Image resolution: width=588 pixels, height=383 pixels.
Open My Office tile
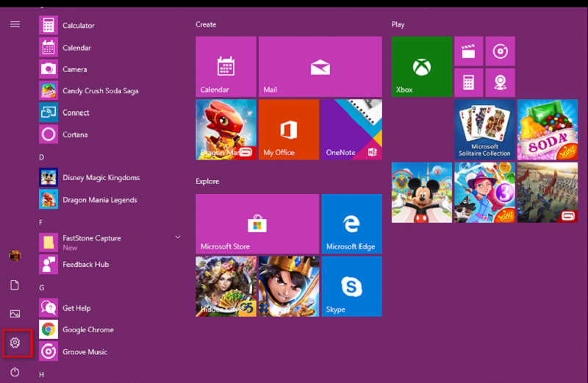tap(289, 129)
